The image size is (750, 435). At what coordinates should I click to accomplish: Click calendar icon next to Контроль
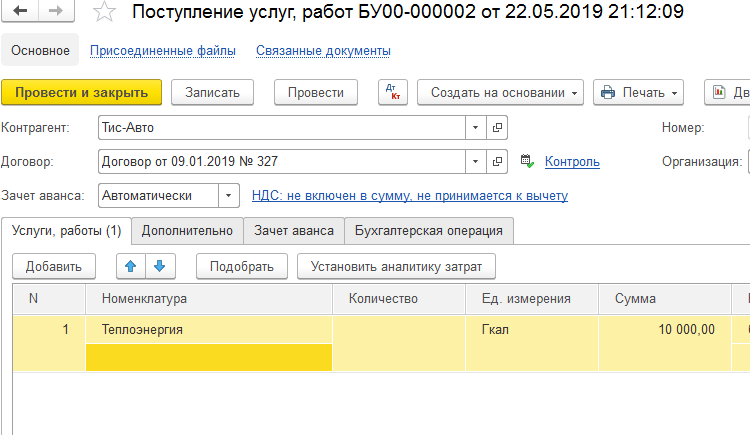[528, 161]
